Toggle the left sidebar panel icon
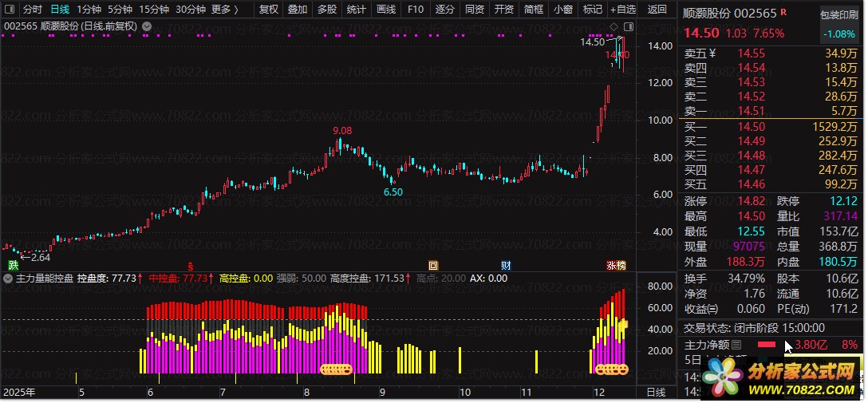This screenshot has width=868, height=403. pos(11,10)
